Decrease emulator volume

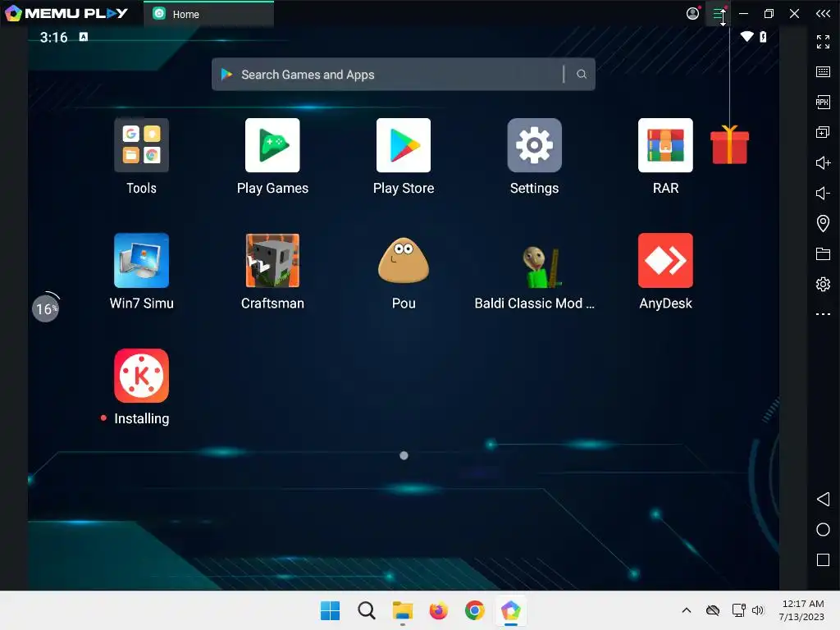pyautogui.click(x=823, y=193)
